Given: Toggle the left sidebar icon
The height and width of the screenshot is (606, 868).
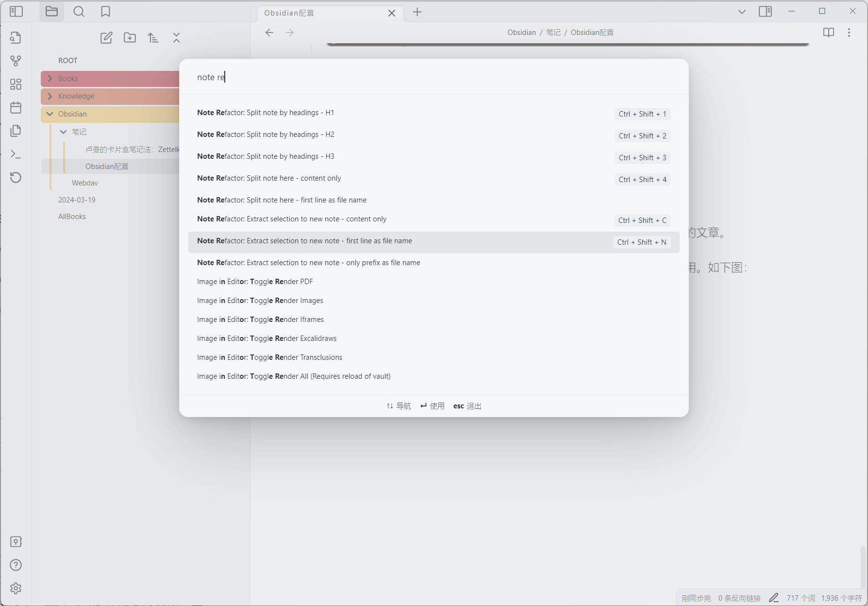Looking at the screenshot, I should [x=16, y=11].
